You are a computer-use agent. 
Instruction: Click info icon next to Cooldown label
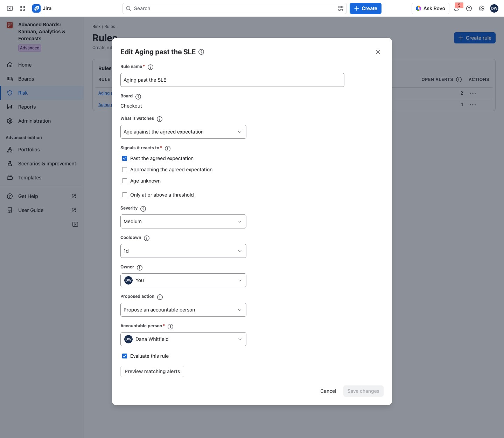click(x=147, y=238)
